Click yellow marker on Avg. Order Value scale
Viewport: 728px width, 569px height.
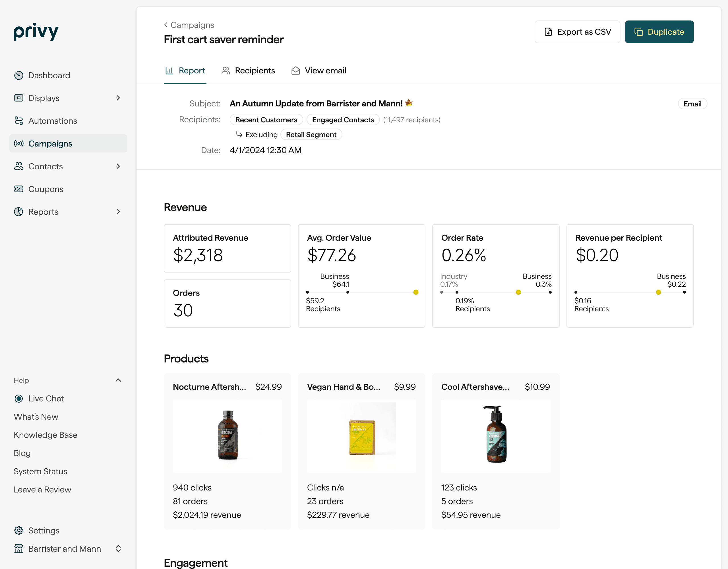[416, 292]
